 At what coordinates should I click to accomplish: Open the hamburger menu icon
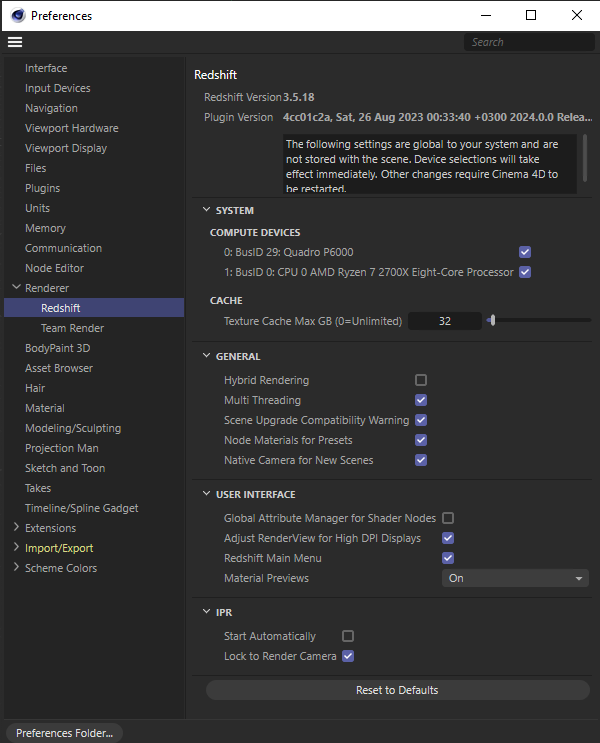[15, 42]
